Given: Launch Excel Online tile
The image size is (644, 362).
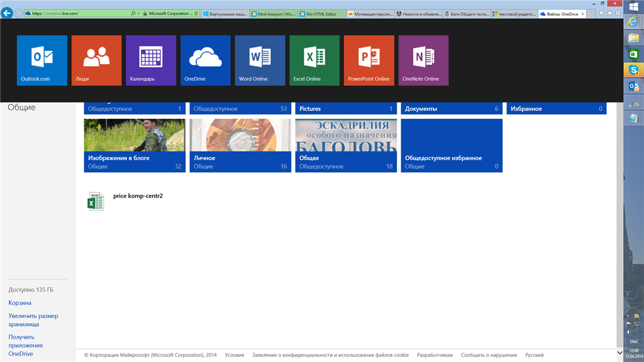Looking at the screenshot, I should pos(314,60).
